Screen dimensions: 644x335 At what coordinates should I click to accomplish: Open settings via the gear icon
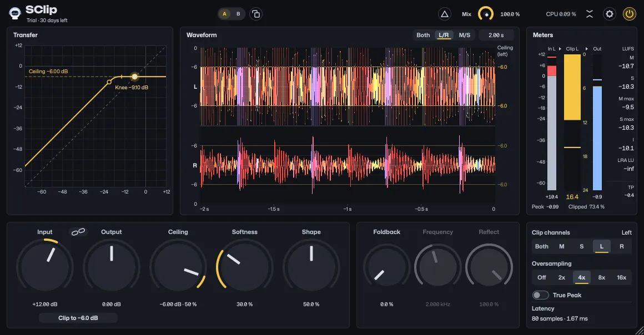[610, 14]
